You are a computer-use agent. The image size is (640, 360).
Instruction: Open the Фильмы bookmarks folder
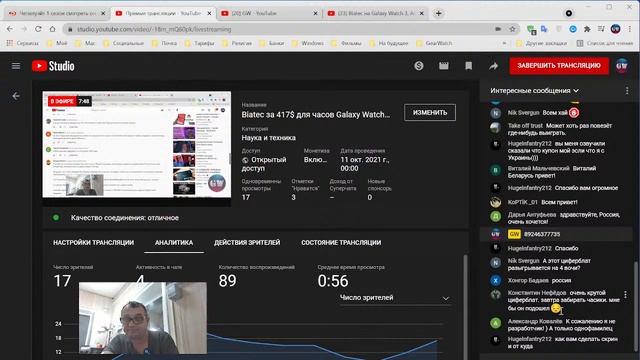pos(347,43)
